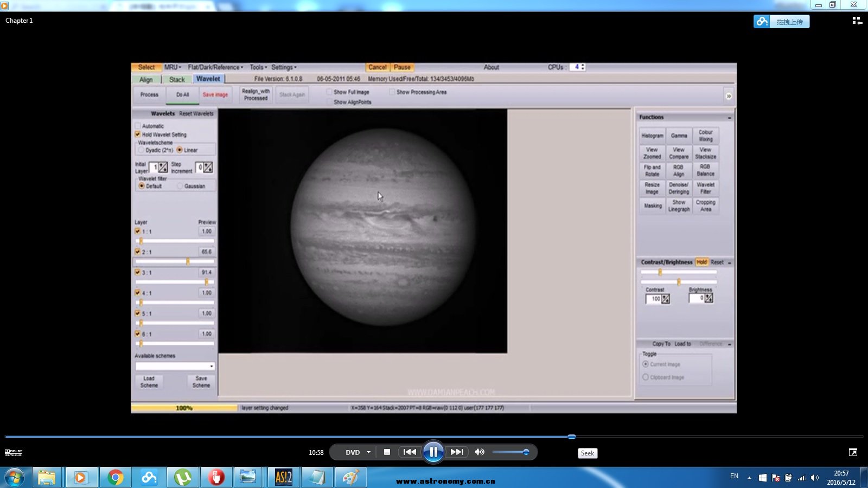The image size is (868, 488).
Task: Switch to the Align tab
Action: pos(146,80)
